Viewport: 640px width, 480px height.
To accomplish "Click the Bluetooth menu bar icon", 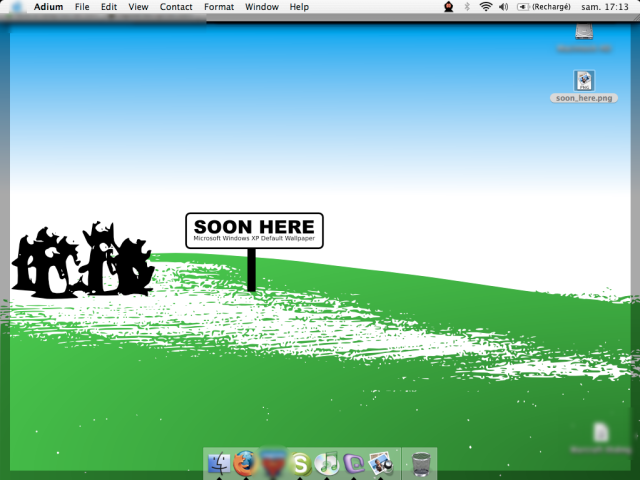I will point(467,7).
